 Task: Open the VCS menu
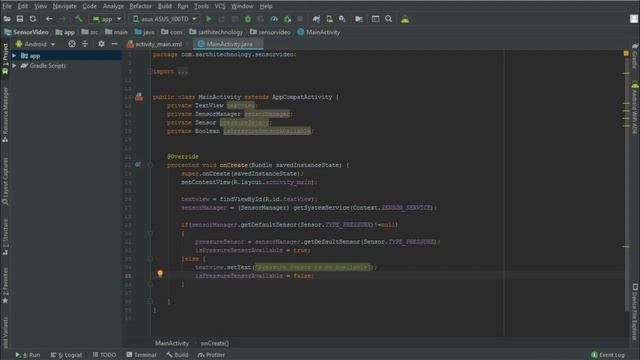point(220,6)
